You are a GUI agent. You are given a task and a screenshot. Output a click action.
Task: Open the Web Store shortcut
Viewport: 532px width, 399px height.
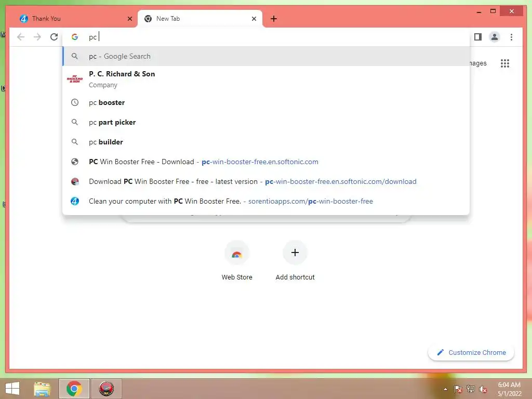point(237,261)
